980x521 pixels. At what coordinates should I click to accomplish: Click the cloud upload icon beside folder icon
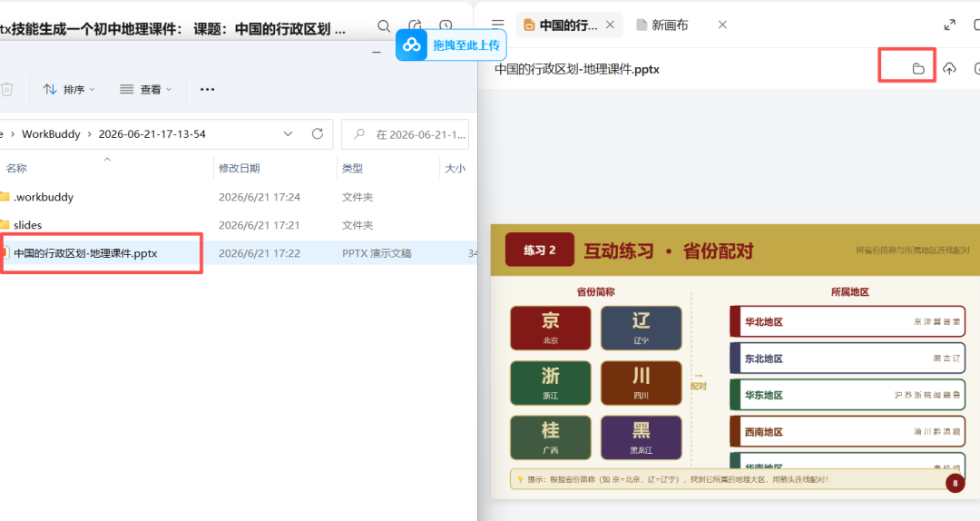[949, 68]
